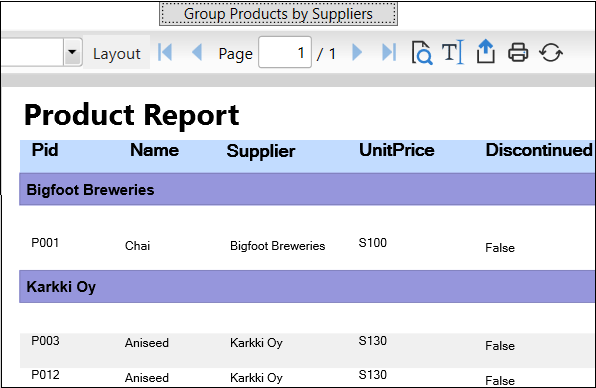Click the page number input field
Screen dimensions: 596x388
coord(285,52)
